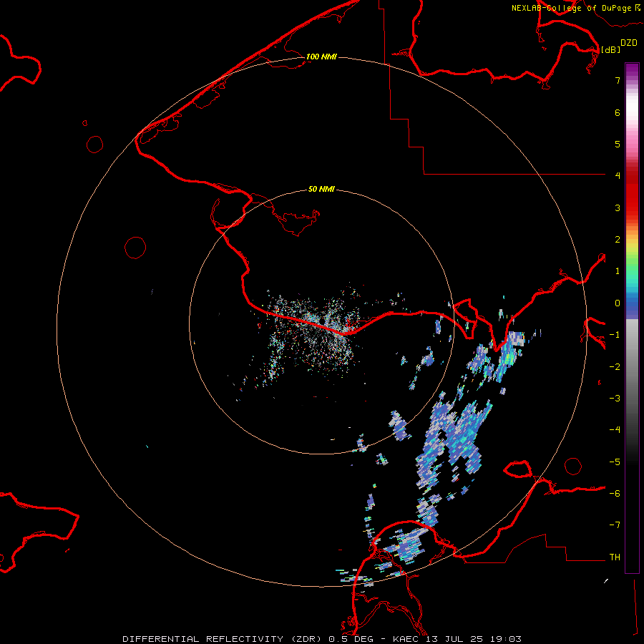The height and width of the screenshot is (644, 644).
Task: Click the '-6' value on the dB scale
Action: [x=615, y=494]
